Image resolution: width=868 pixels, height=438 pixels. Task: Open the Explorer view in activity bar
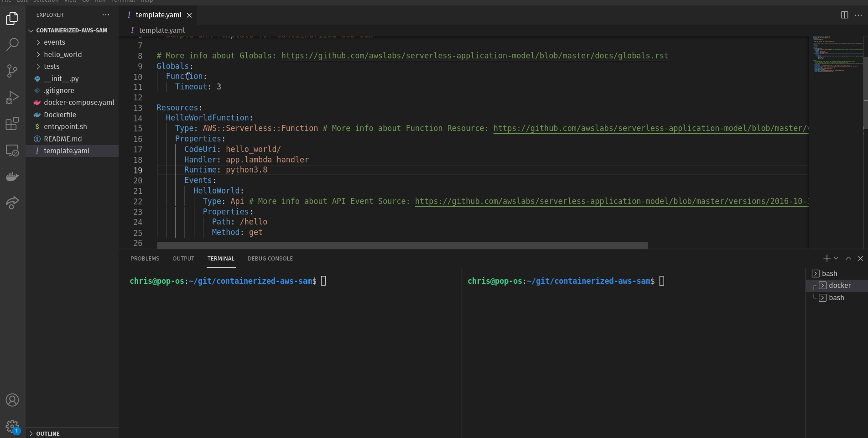[x=12, y=19]
